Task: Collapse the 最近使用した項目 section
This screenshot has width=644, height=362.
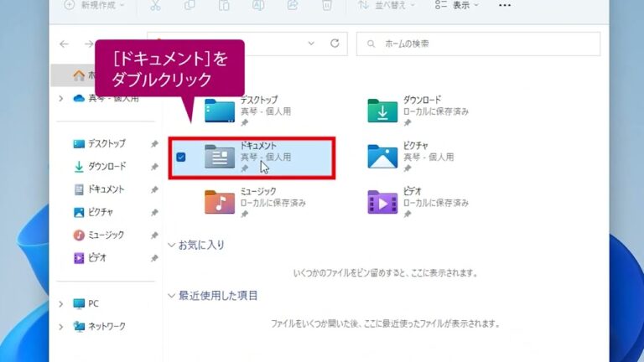Action: click(x=171, y=296)
